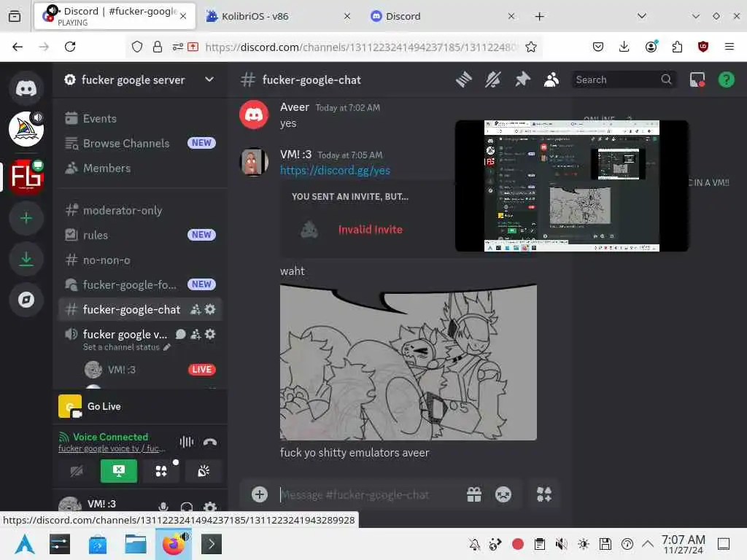Open the gift icon in message bar
The width and height of the screenshot is (747, 560).
[x=474, y=494]
